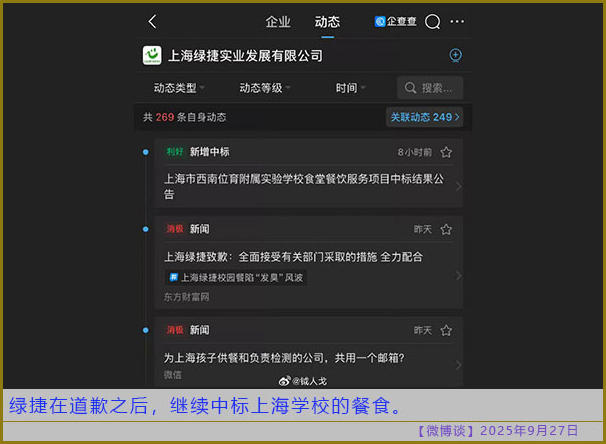Click the 搜索 input field
606x444 pixels.
tap(430, 88)
